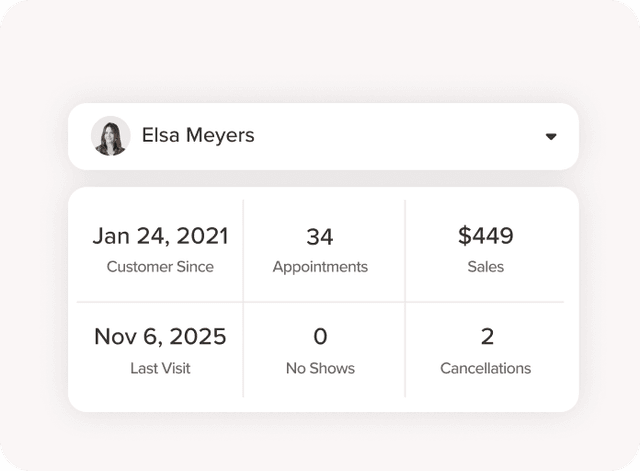Open the No Shows label
The width and height of the screenshot is (640, 471).
tap(320, 368)
